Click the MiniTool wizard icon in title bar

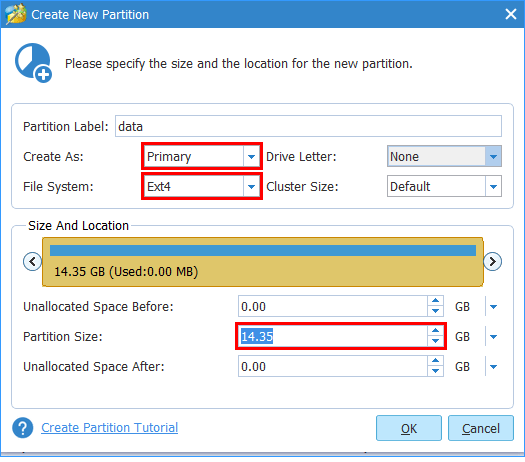(16, 14)
